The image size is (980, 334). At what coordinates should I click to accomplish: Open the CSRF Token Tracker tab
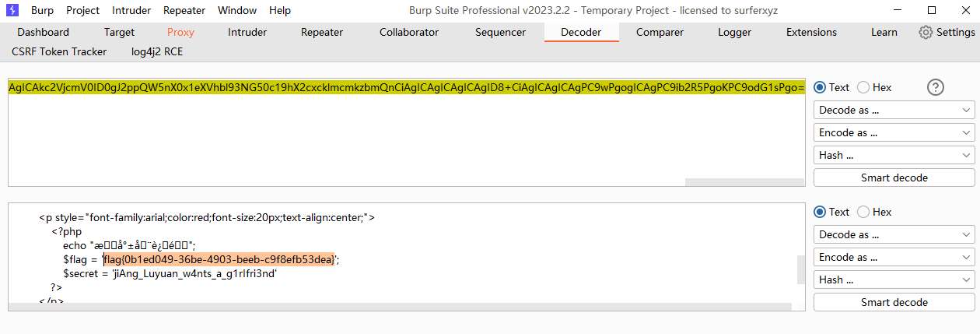[x=61, y=51]
